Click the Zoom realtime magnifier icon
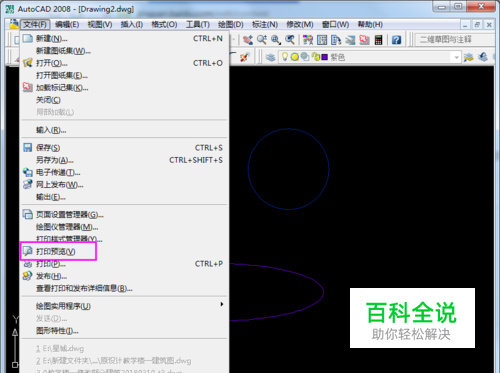Viewport: 500px width, 373px height. (261, 40)
